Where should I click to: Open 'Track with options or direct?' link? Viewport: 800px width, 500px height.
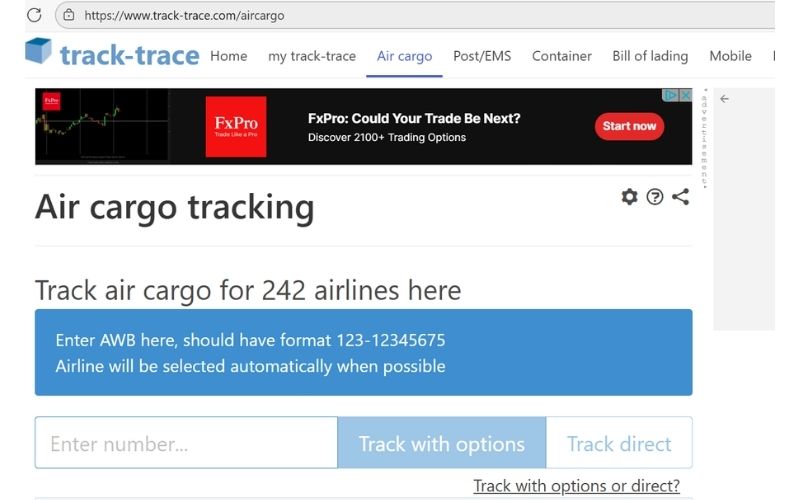tap(577, 486)
